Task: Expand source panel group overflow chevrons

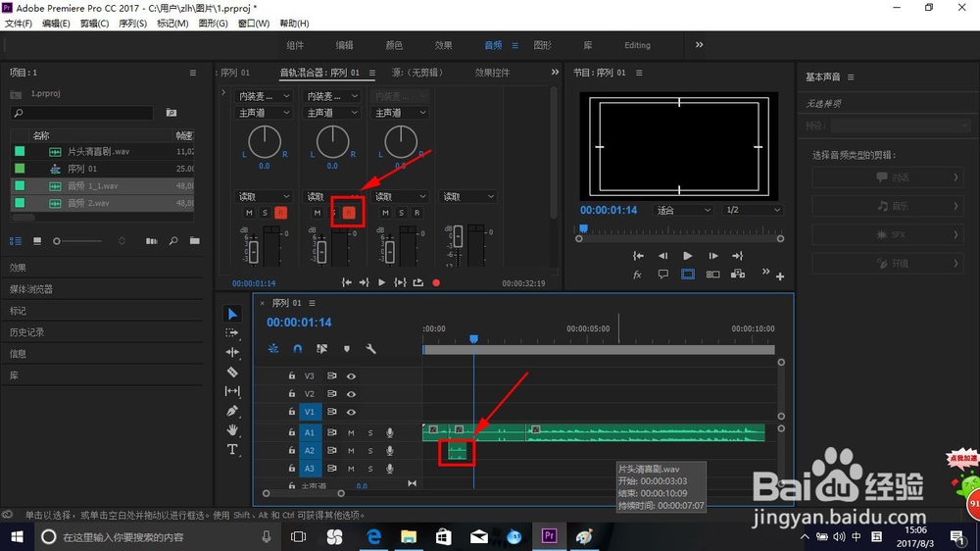Action: coord(555,73)
